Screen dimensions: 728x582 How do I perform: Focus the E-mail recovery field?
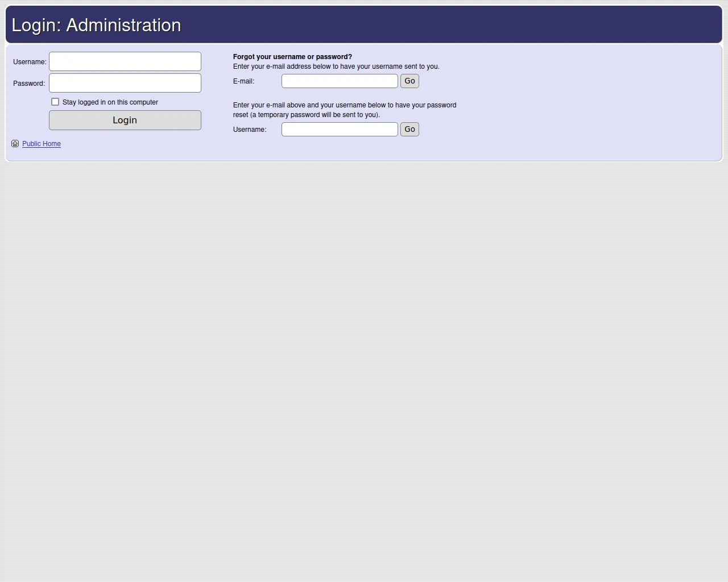tap(340, 81)
